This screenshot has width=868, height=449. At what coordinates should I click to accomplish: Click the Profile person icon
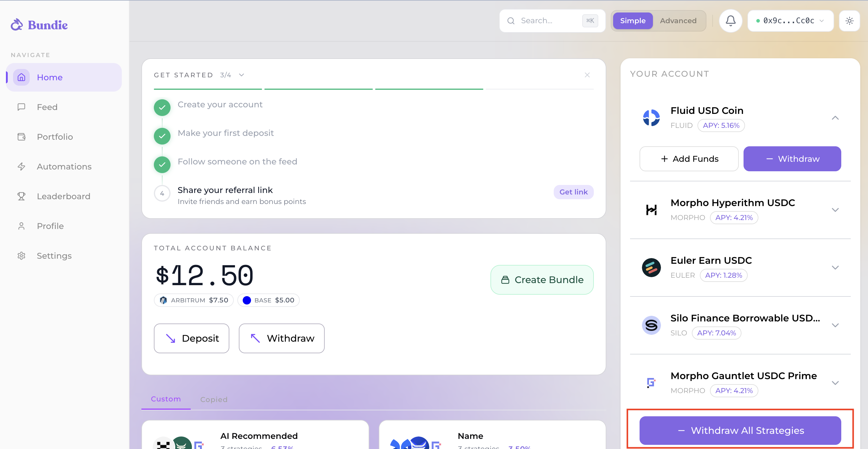(21, 226)
